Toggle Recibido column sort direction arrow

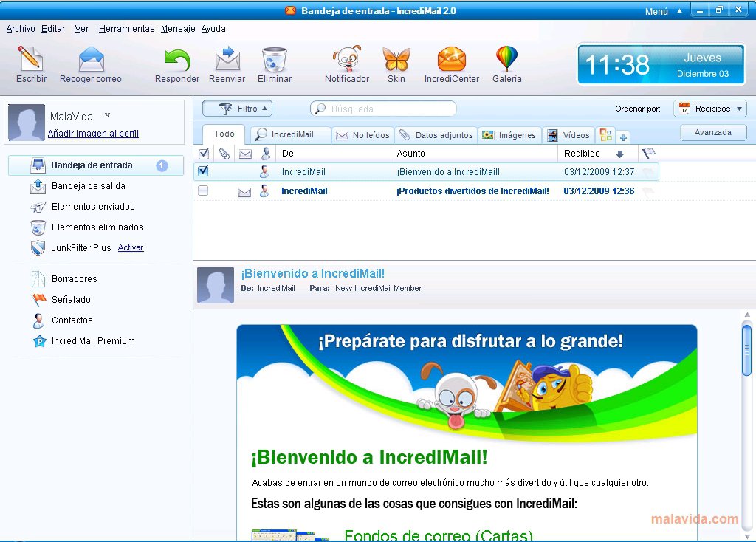pos(620,154)
